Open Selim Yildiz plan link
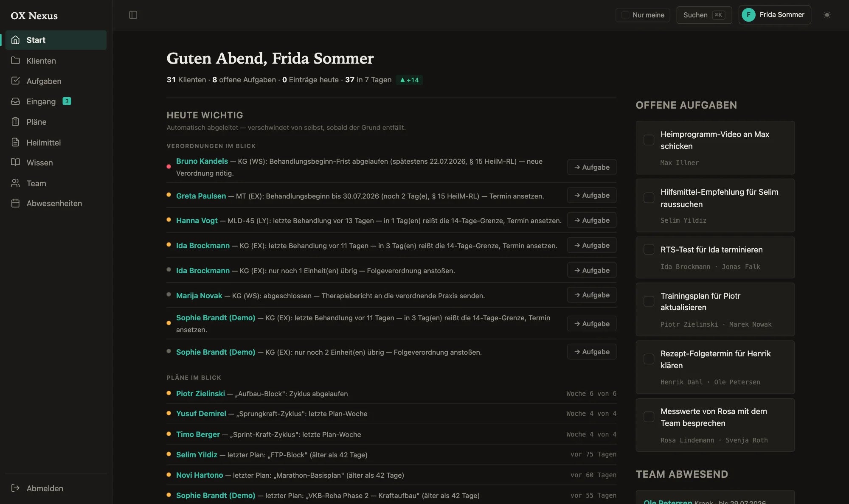 (x=197, y=455)
